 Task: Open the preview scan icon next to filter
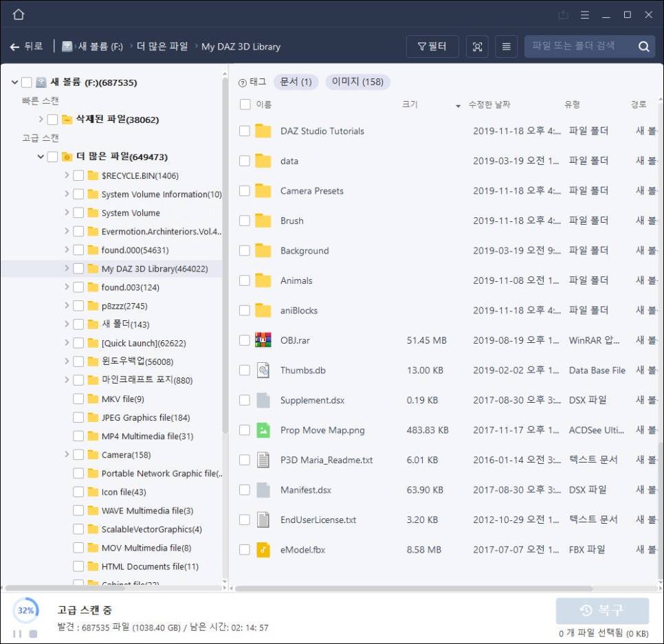pyautogui.click(x=477, y=47)
